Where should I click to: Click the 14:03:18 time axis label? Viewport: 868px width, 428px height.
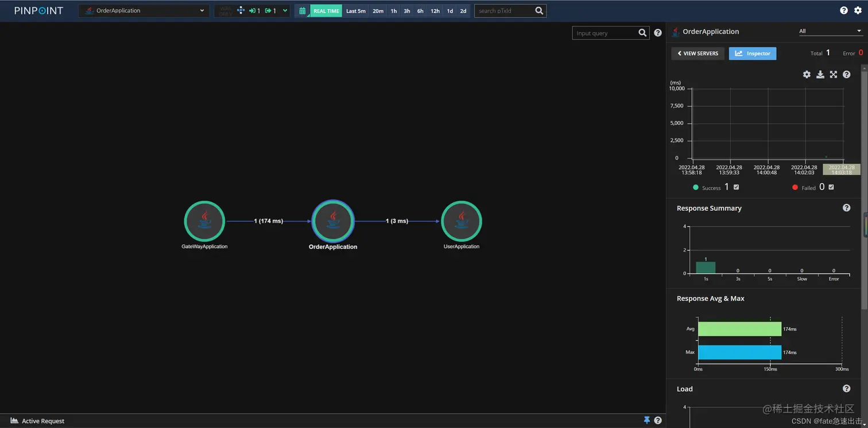click(x=841, y=169)
